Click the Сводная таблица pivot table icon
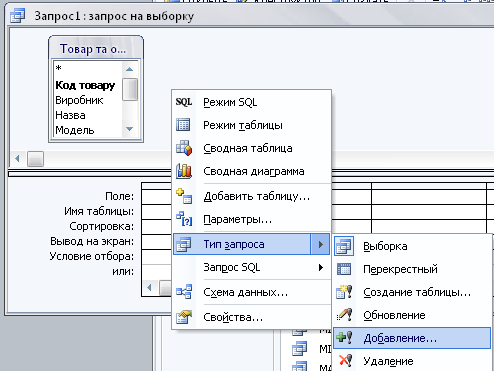Viewport: 494px width, 371px height. click(x=184, y=148)
